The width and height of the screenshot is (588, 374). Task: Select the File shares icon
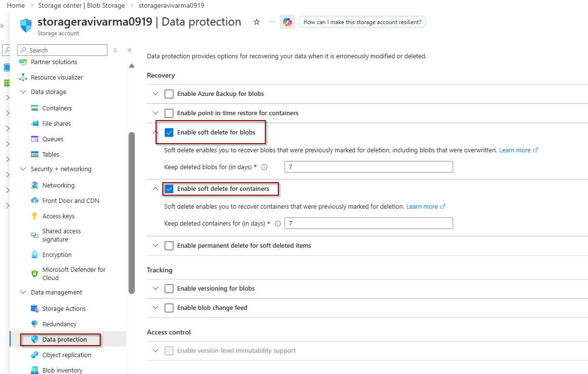[35, 124]
